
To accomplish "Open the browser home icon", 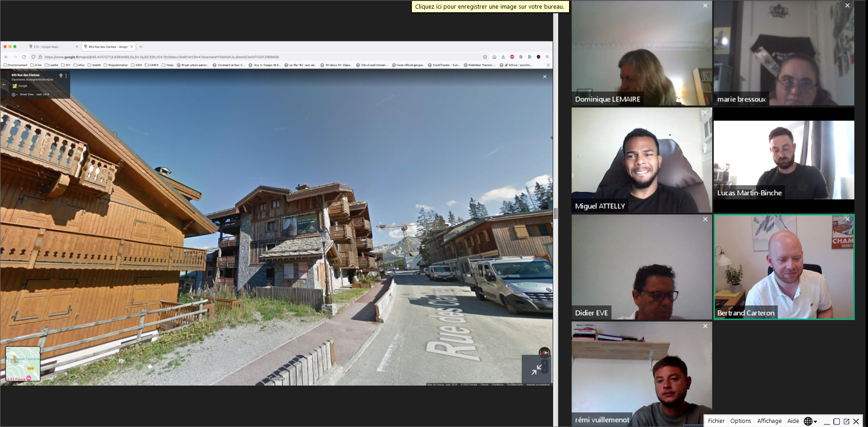I will pyautogui.click(x=494, y=57).
